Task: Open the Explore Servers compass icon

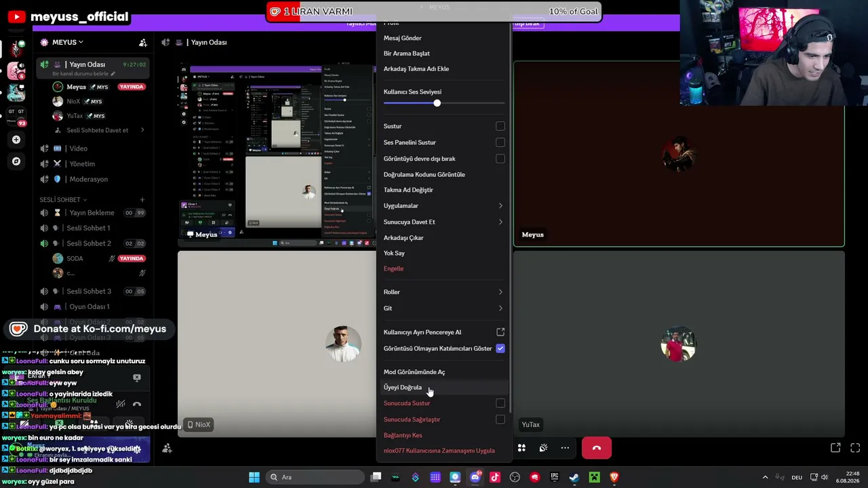Action: coord(16,161)
